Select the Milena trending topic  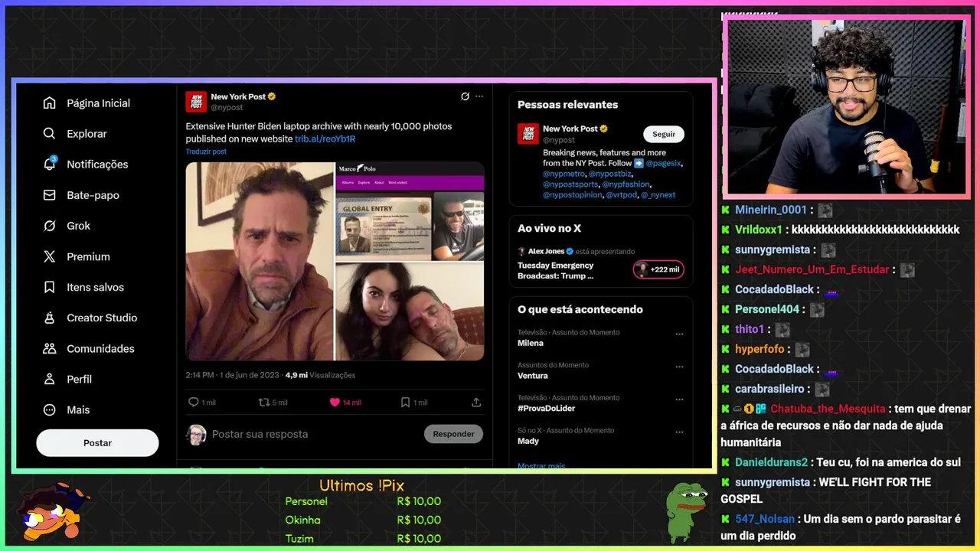click(x=531, y=343)
